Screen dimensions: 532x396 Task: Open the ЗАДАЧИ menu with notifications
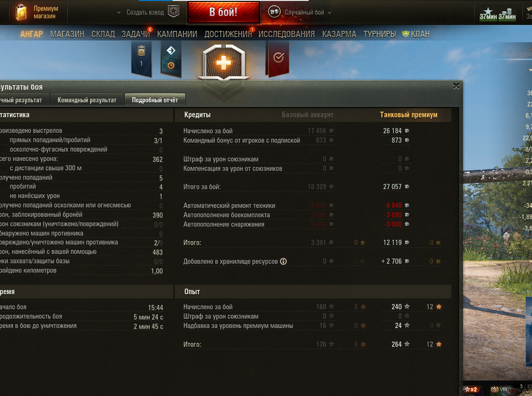136,34
